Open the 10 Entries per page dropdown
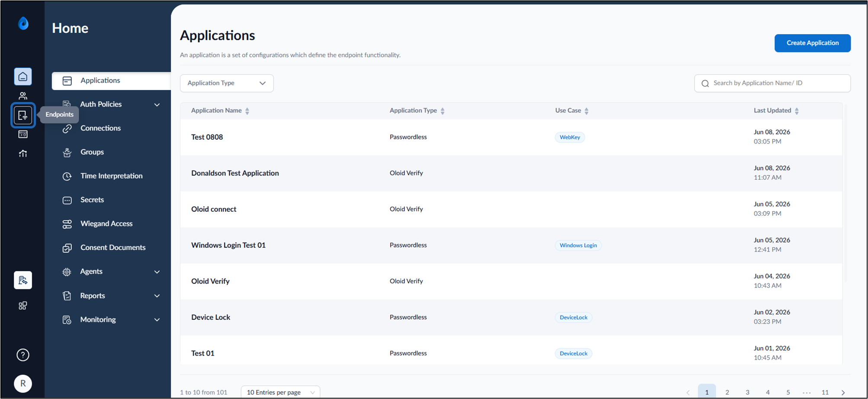 [x=280, y=392]
